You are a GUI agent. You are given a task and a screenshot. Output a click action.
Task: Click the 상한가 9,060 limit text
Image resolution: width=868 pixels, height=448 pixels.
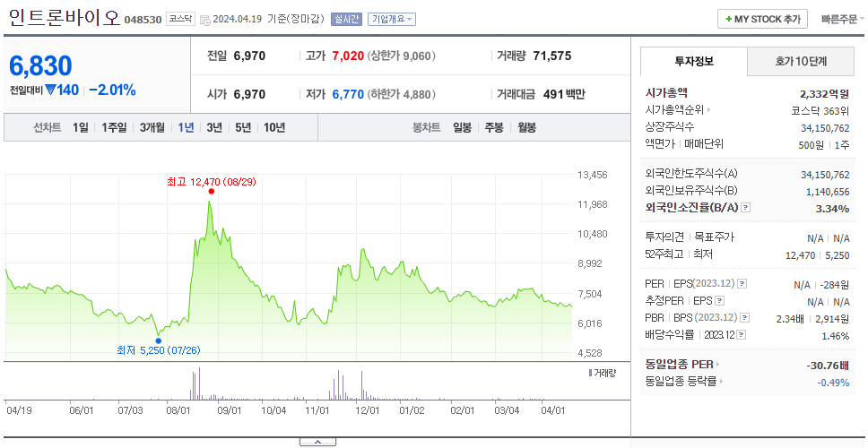coord(402,56)
